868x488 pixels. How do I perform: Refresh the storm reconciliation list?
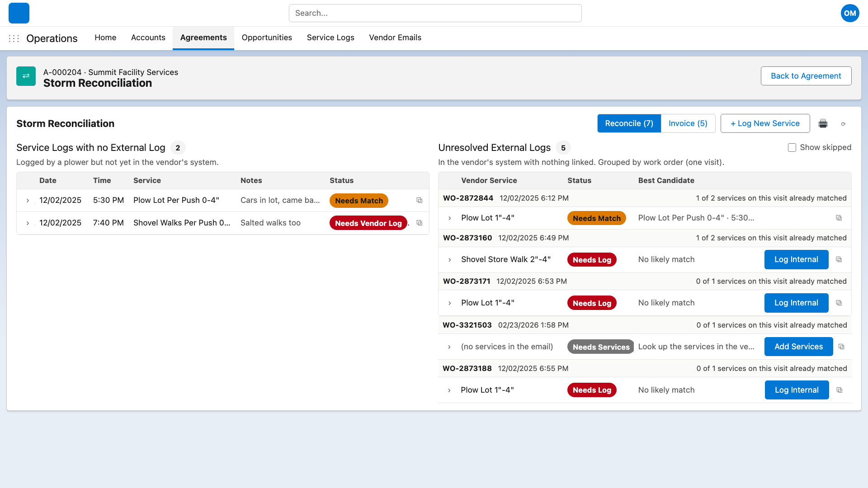click(x=843, y=124)
